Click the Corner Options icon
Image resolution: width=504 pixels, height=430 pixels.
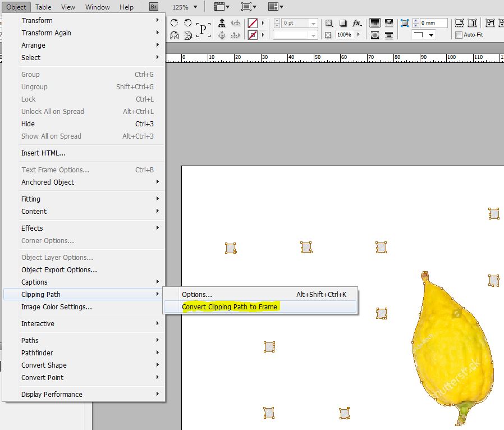click(405, 23)
